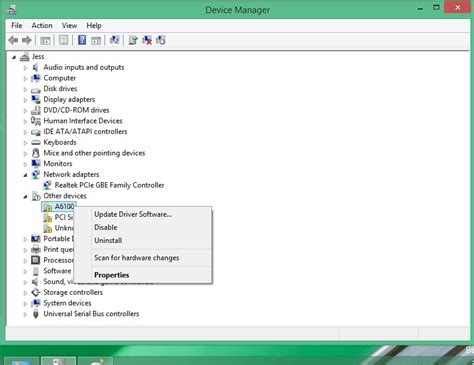Collapse the Jess root node
Image resolution: width=474 pixels, height=365 pixels.
point(14,57)
